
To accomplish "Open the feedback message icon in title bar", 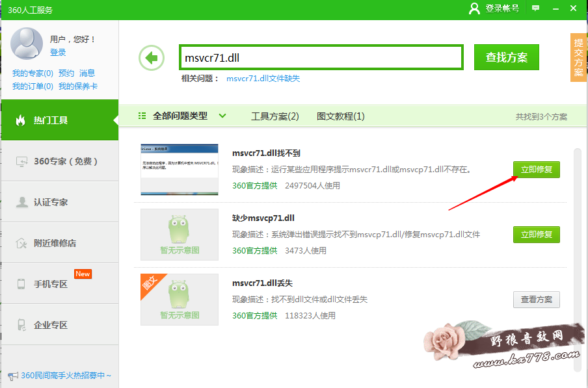I will 535,8.
